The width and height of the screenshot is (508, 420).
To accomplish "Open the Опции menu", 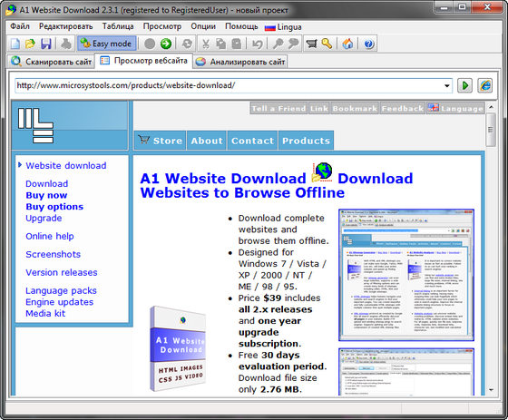I will point(203,26).
